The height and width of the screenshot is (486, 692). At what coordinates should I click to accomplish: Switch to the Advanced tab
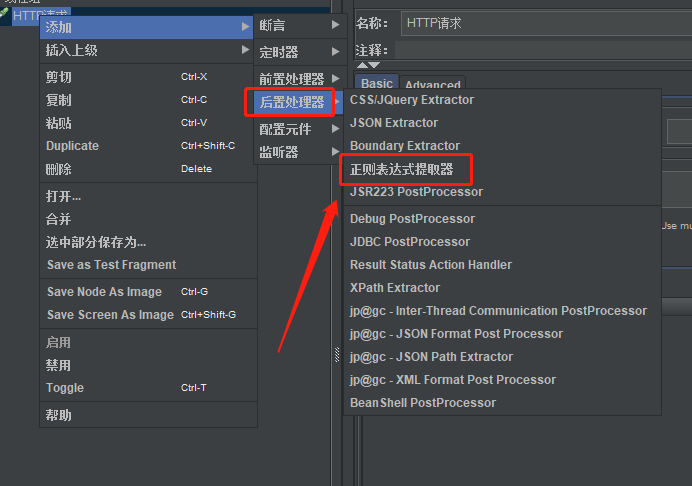coord(432,84)
